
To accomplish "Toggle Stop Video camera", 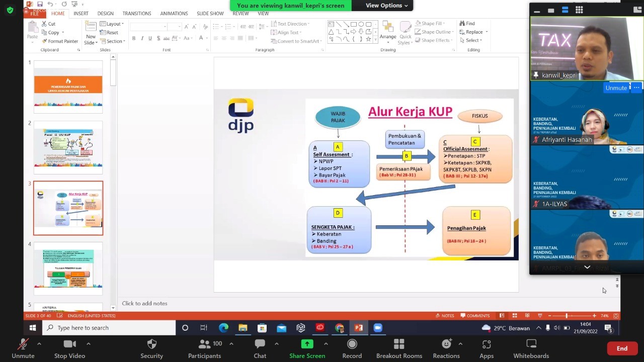I will (69, 344).
